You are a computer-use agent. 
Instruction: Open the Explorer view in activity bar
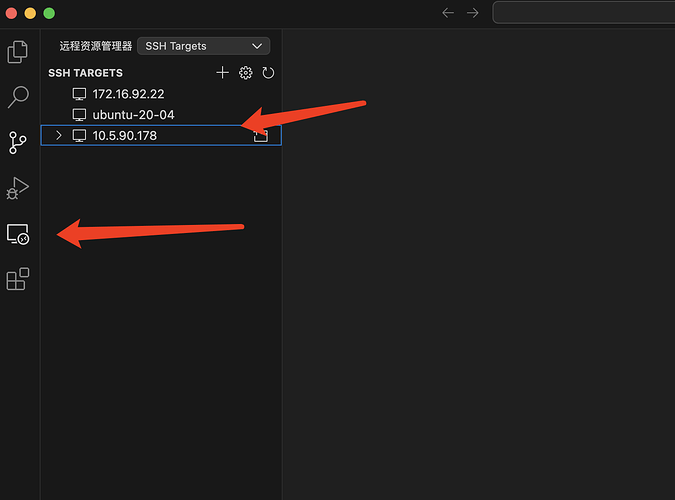click(x=18, y=52)
